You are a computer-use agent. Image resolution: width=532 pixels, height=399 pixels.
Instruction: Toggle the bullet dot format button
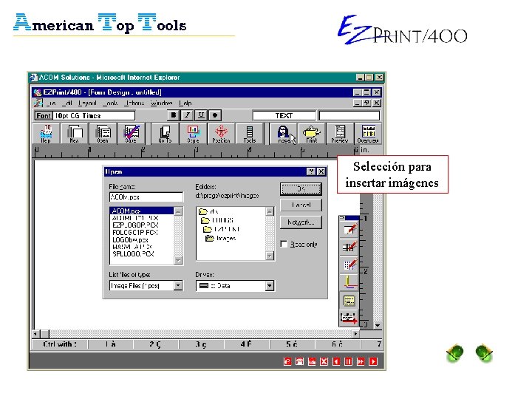pos(215,115)
